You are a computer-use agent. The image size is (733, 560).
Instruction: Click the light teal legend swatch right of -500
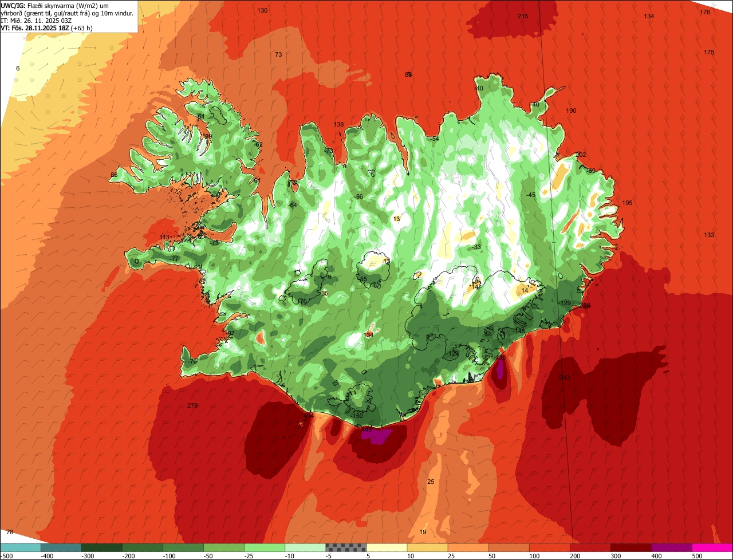[x=20, y=547]
